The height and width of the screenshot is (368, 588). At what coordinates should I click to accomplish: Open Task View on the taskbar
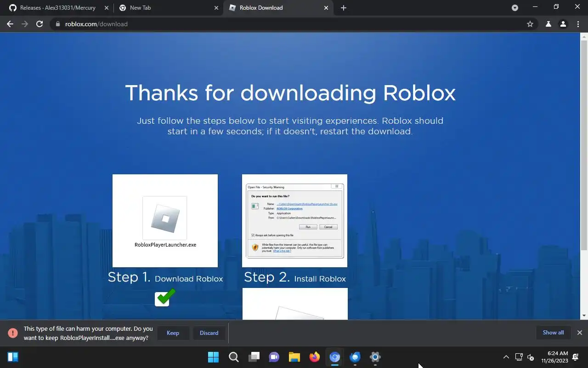pyautogui.click(x=254, y=357)
